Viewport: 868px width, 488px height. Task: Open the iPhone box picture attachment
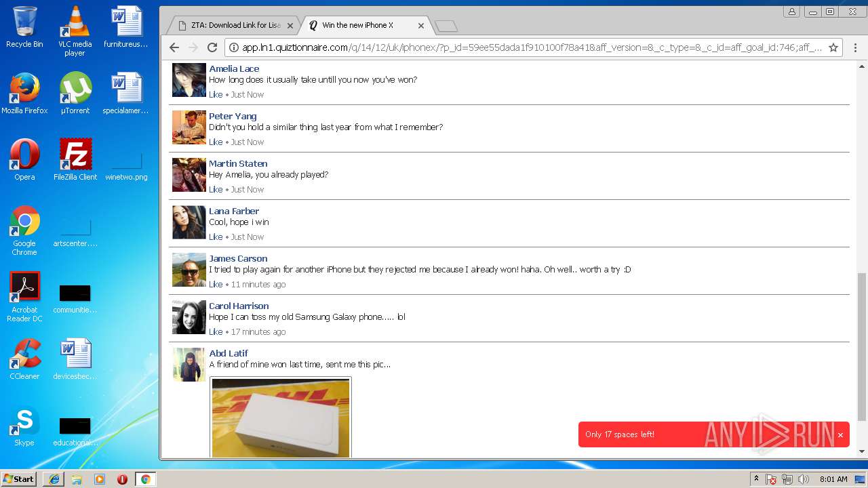[x=281, y=418]
